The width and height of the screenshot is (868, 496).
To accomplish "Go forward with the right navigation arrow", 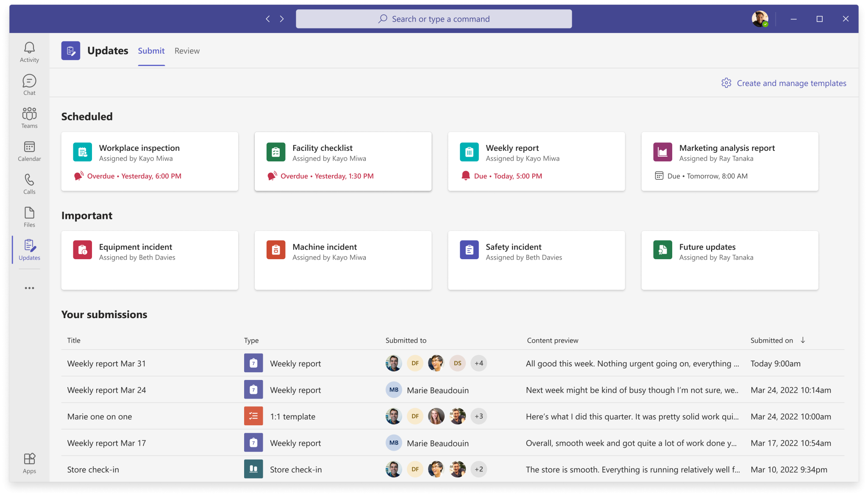I will pyautogui.click(x=282, y=19).
